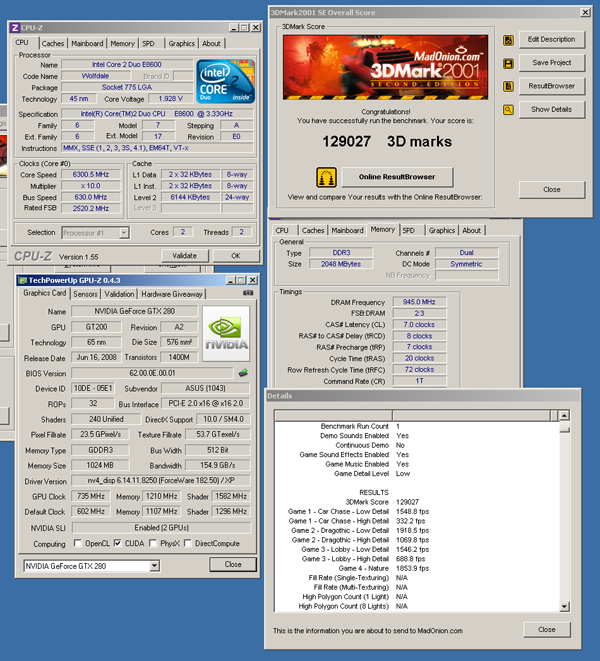Click the ResultBrowser icon beside its button
600x661 pixels.
[508, 86]
